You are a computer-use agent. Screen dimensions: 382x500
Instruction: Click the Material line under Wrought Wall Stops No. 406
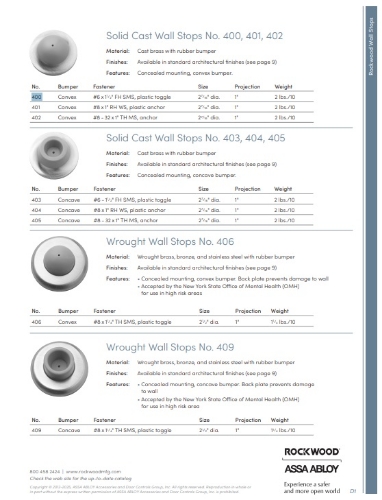click(x=200, y=257)
